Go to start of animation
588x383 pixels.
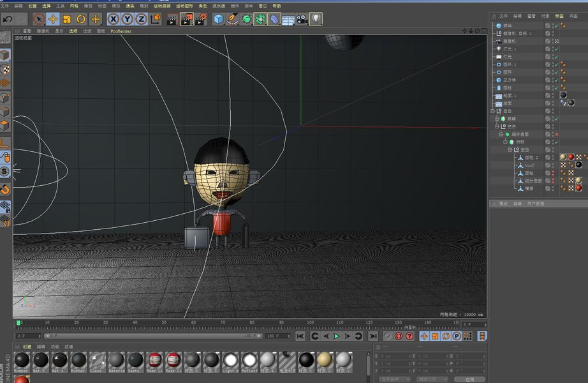[x=300, y=336]
